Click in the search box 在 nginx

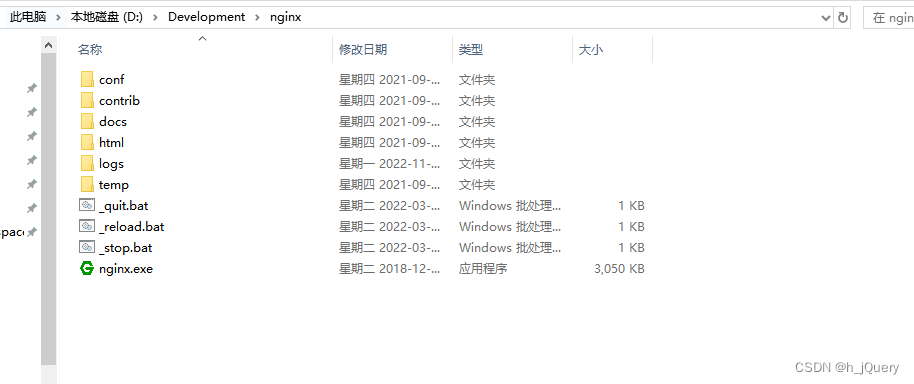889,17
